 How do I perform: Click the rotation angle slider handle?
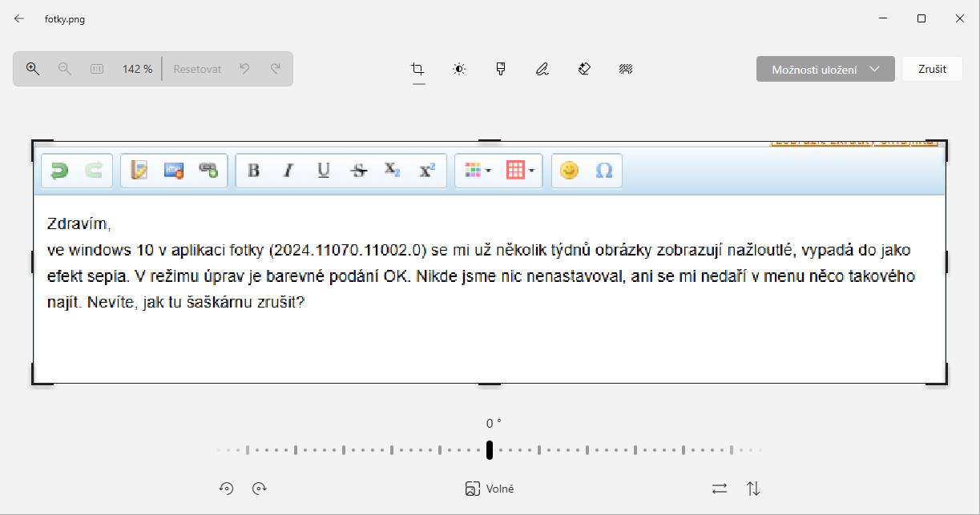tap(490, 450)
